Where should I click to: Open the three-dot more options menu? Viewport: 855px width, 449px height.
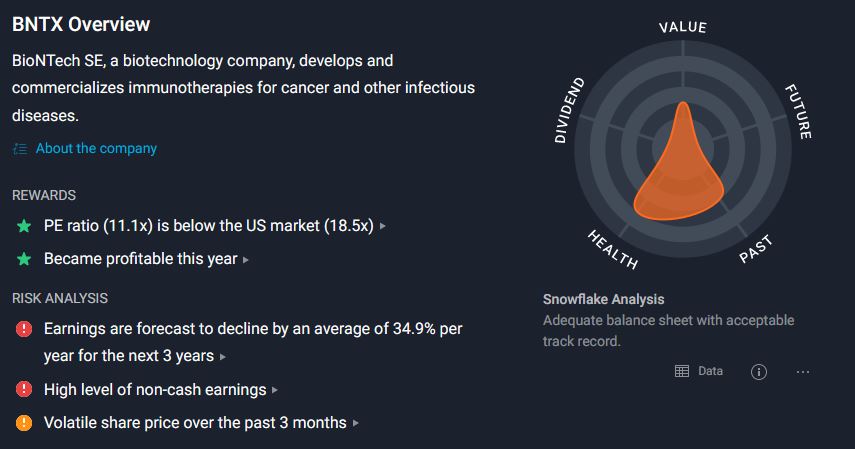pos(803,372)
